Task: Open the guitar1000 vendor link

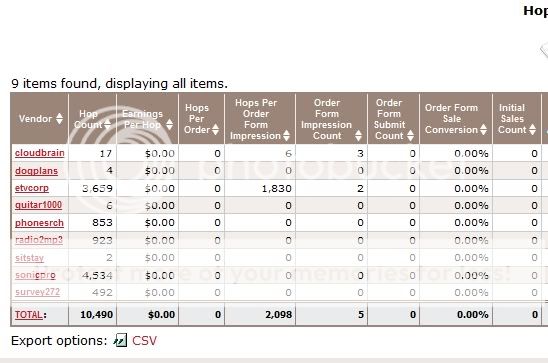Action: [x=38, y=205]
